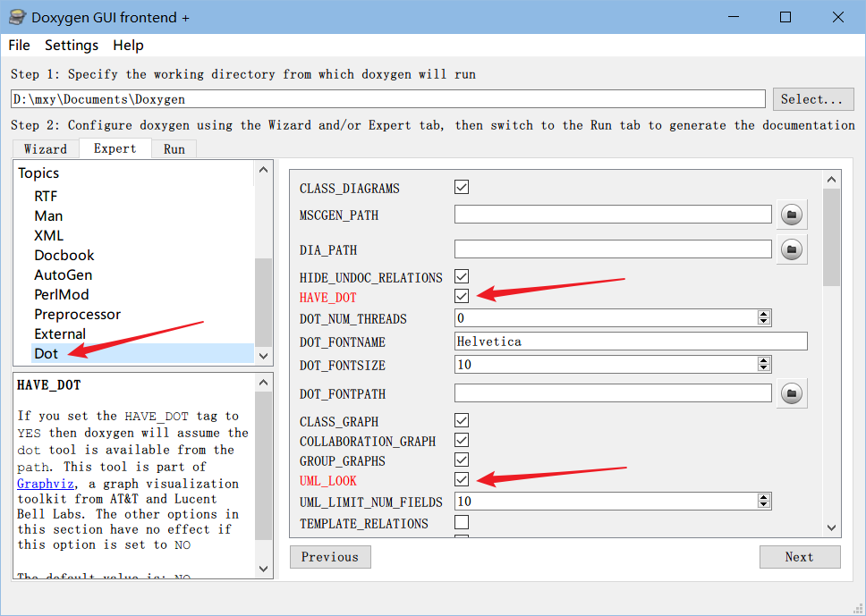Open the File menu
Viewport: 866px width, 616px height.
point(19,46)
